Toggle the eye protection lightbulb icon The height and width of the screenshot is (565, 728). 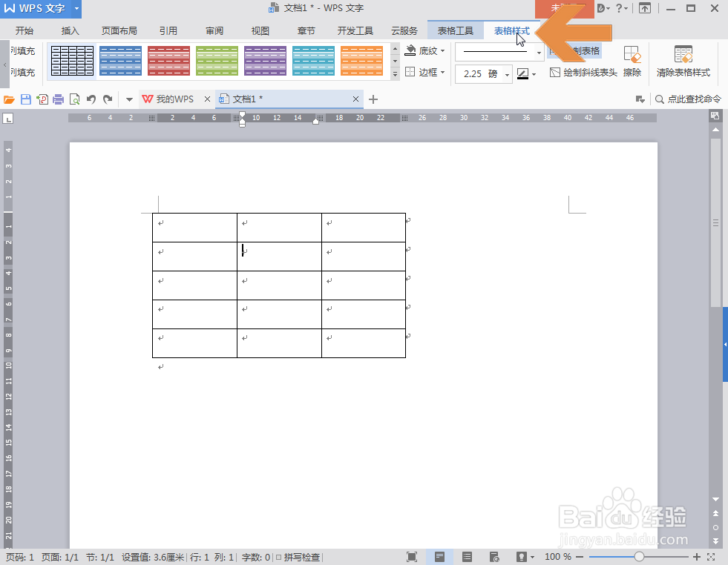(x=522, y=557)
